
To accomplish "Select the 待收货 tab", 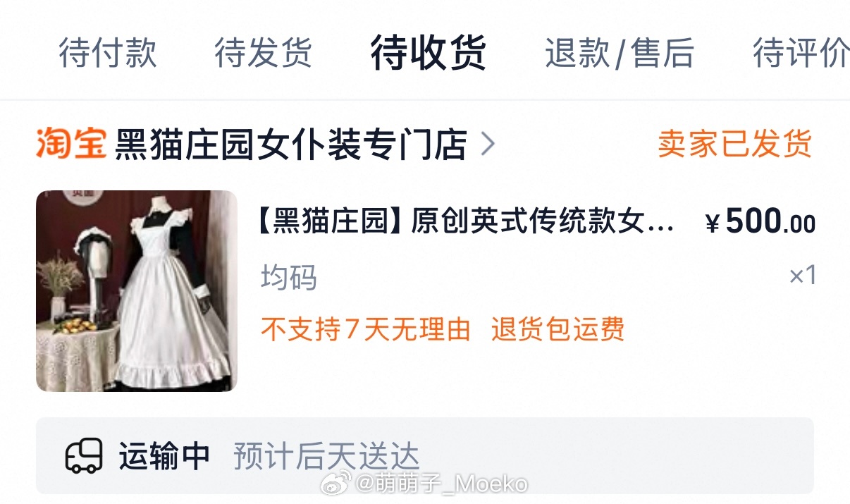I will [x=429, y=53].
